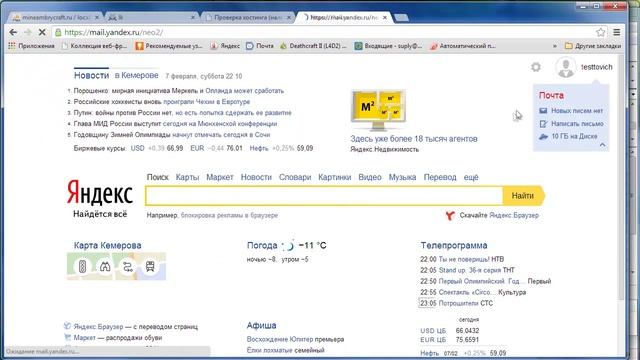Open the Приложения apps shortcut

[x=31, y=46]
